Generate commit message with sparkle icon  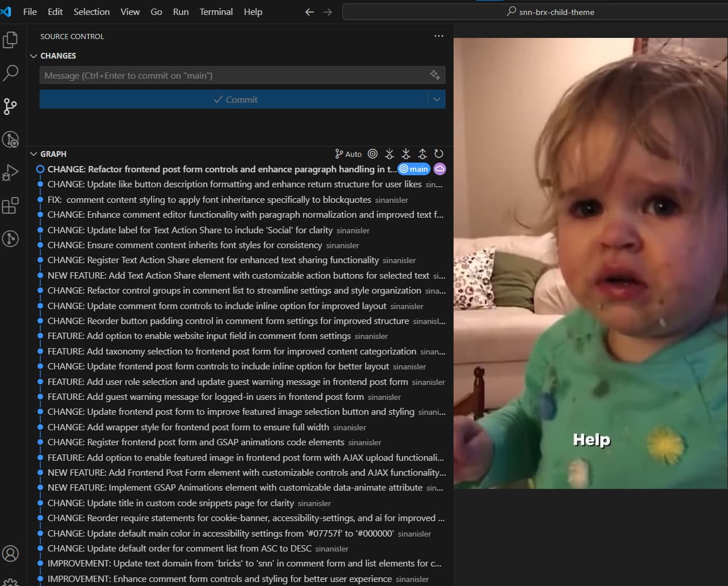(435, 75)
